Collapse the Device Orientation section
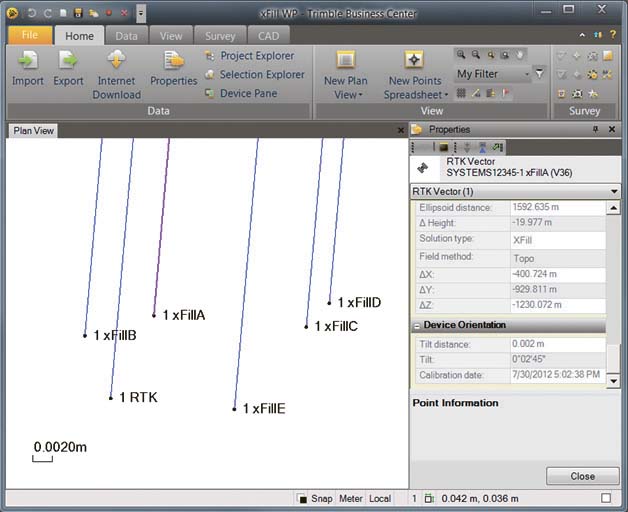628x512 pixels. [x=417, y=326]
